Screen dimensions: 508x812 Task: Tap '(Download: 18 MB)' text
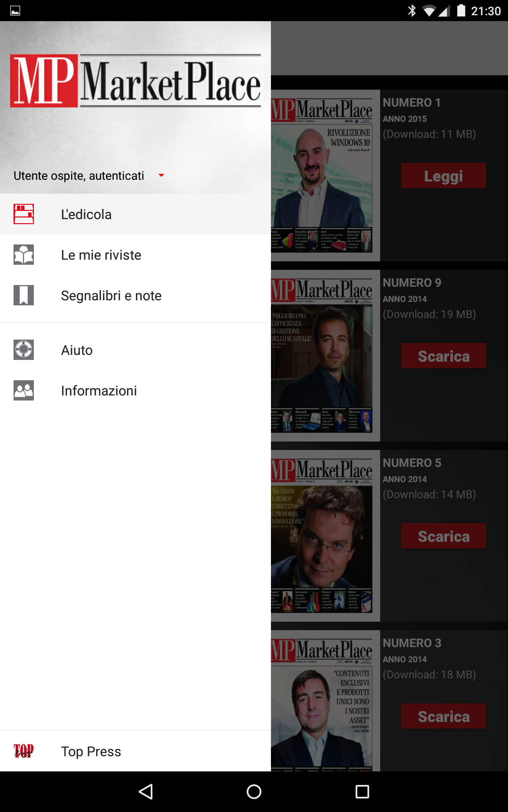(x=429, y=675)
